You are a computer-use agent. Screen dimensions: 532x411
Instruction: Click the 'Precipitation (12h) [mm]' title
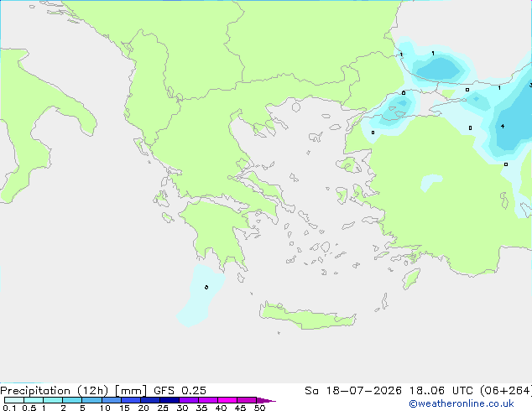coord(73,391)
